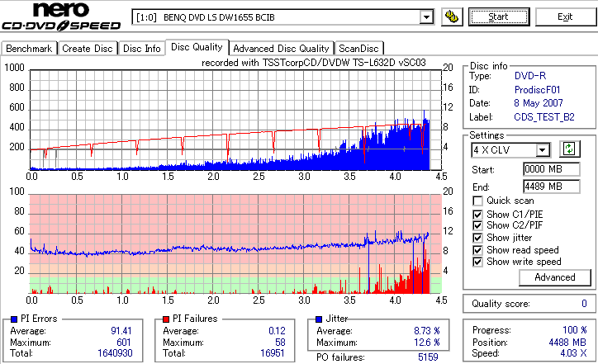Open the ScanDisc tab
This screenshot has height=364, width=598.
358,49
